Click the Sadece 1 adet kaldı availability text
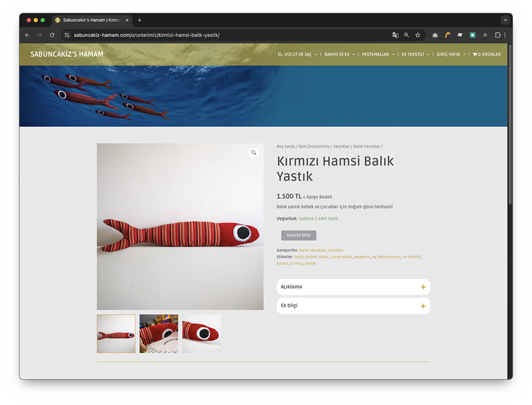532x405 pixels. click(318, 218)
